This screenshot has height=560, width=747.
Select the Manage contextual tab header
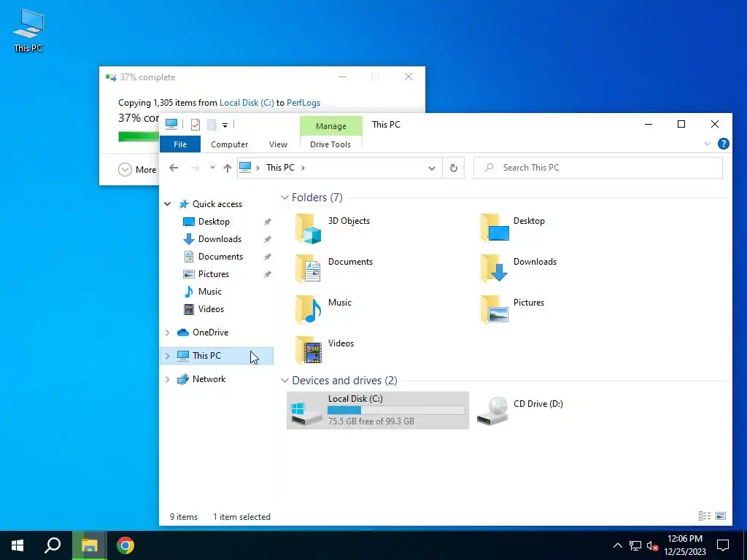330,126
